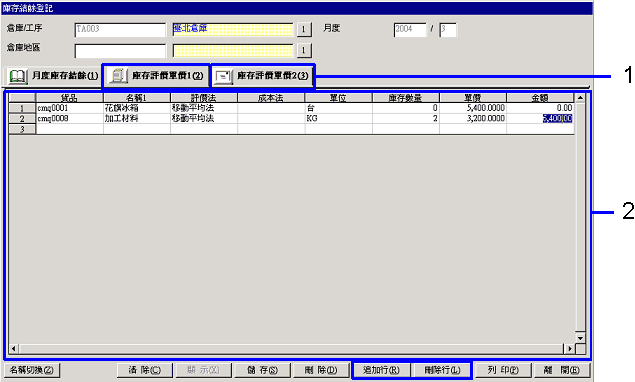Image resolution: width=635 pixels, height=382 pixels.
Task: Remove a row with 刪除行(L)
Action: coord(442,370)
